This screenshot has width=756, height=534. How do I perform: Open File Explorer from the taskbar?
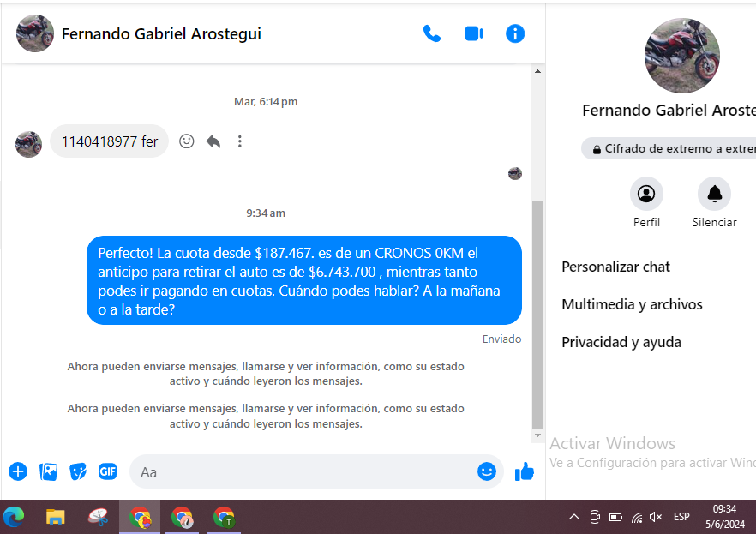(56, 517)
